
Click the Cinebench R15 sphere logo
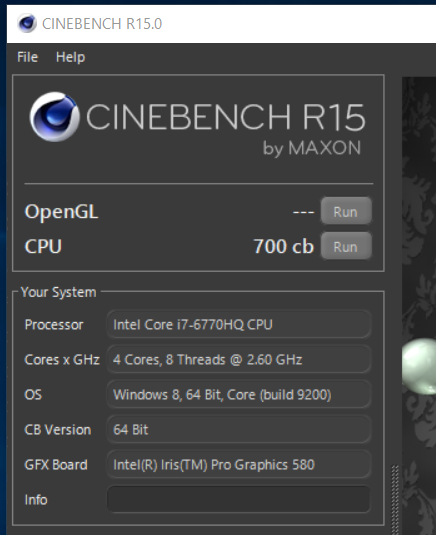(x=55, y=117)
